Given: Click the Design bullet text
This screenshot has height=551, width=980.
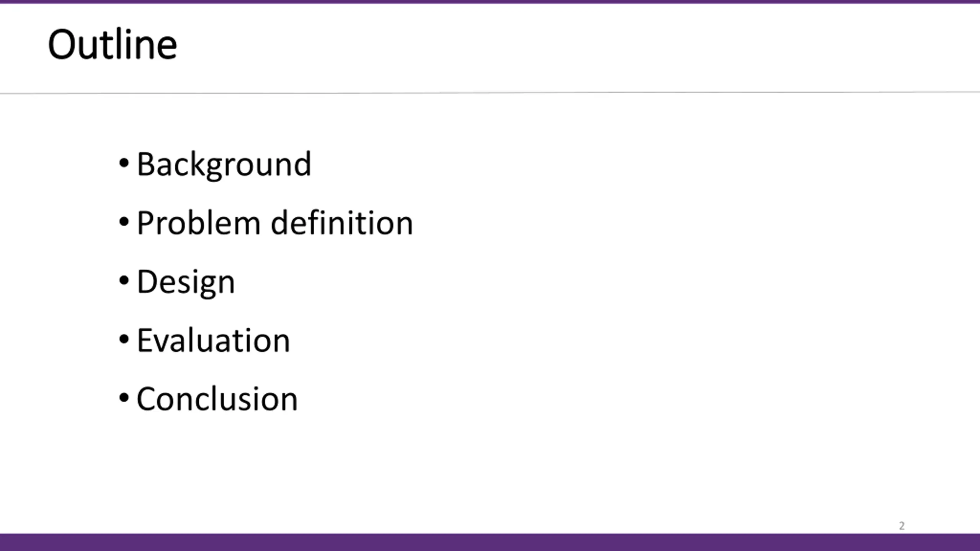Looking at the screenshot, I should (x=186, y=283).
